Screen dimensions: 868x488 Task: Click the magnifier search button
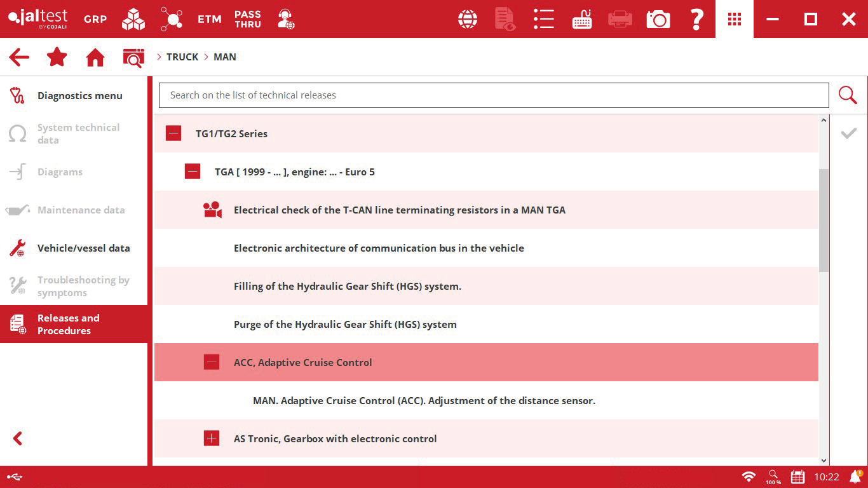click(848, 95)
